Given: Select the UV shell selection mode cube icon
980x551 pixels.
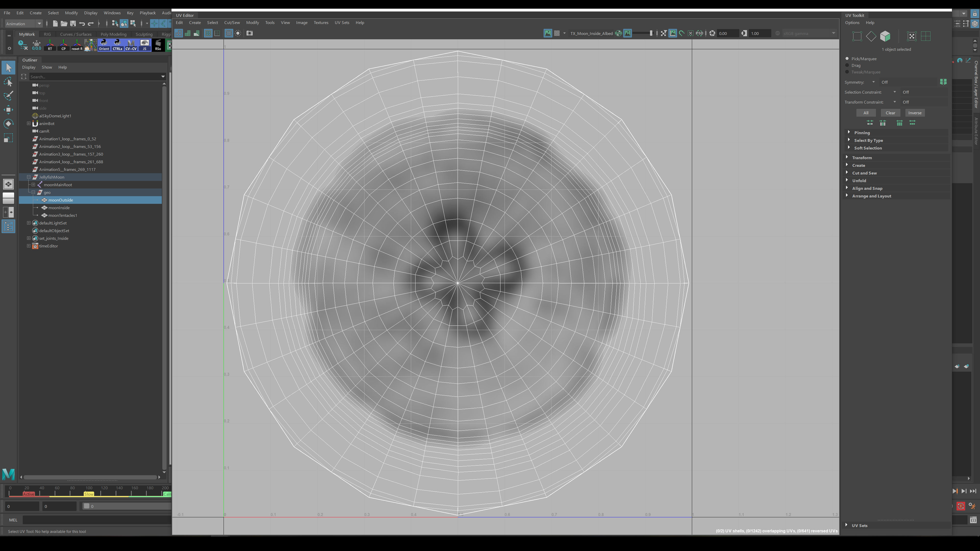Looking at the screenshot, I should [885, 36].
